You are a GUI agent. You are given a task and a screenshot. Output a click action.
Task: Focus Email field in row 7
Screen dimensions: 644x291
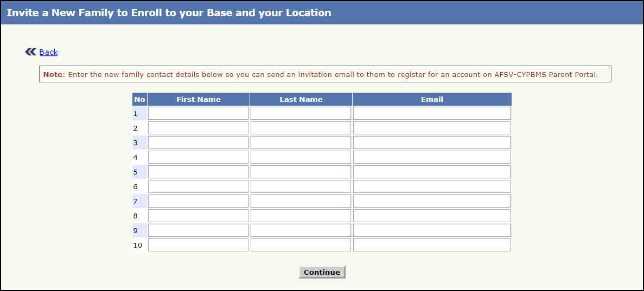431,201
